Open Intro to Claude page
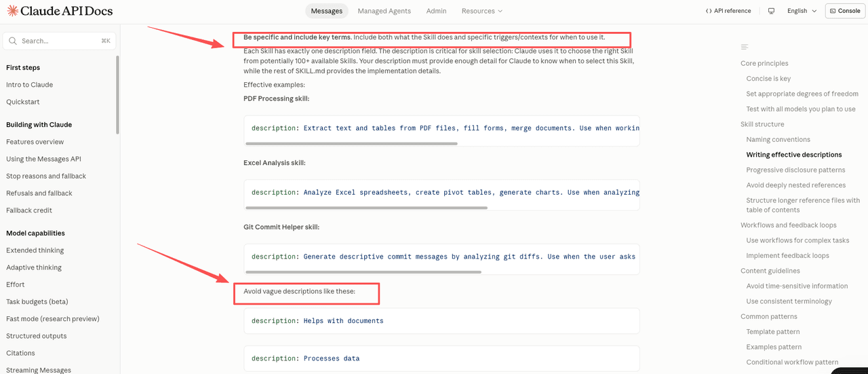The image size is (868, 374). point(29,85)
